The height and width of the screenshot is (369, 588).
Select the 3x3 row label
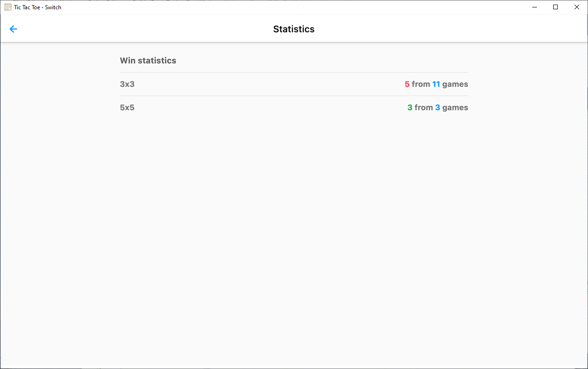pos(127,84)
